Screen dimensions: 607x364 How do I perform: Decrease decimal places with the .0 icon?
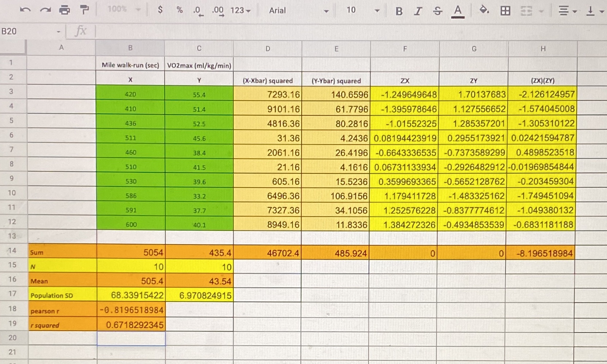tap(198, 11)
